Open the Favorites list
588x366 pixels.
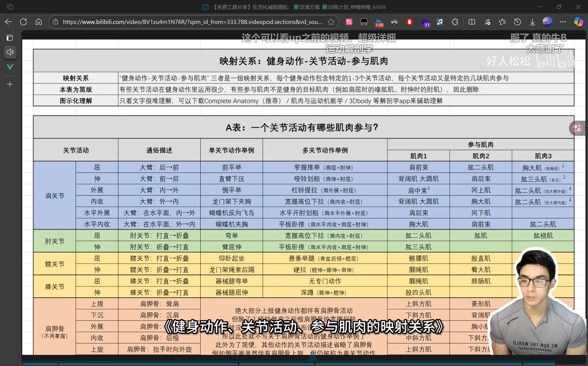point(502,22)
